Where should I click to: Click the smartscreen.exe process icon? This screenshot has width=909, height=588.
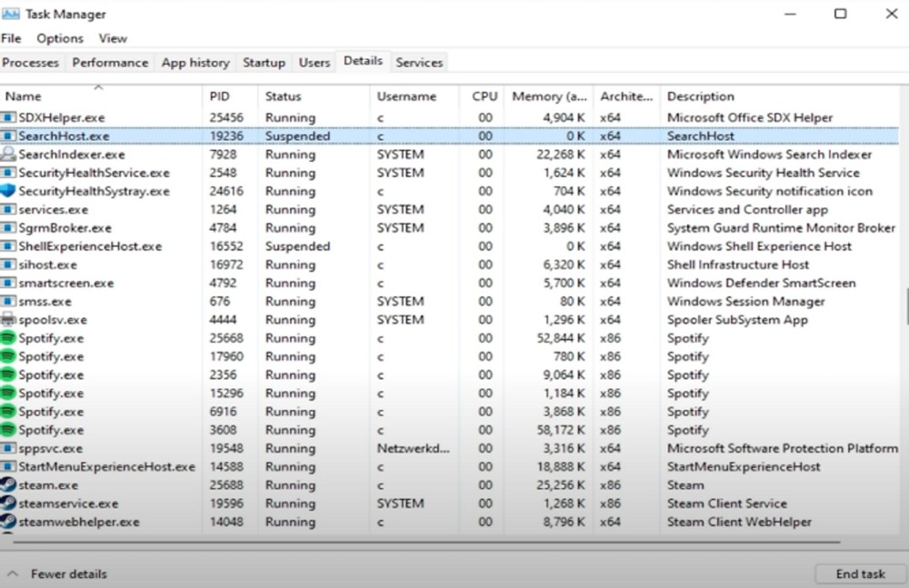[x=8, y=283]
